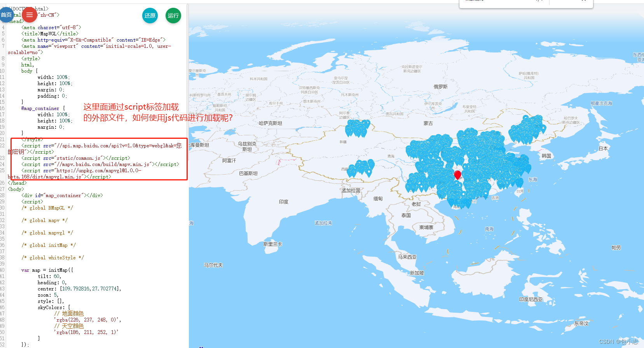This screenshot has height=348, width=644.
Task: Click the green 运行 run button
Action: click(x=173, y=16)
